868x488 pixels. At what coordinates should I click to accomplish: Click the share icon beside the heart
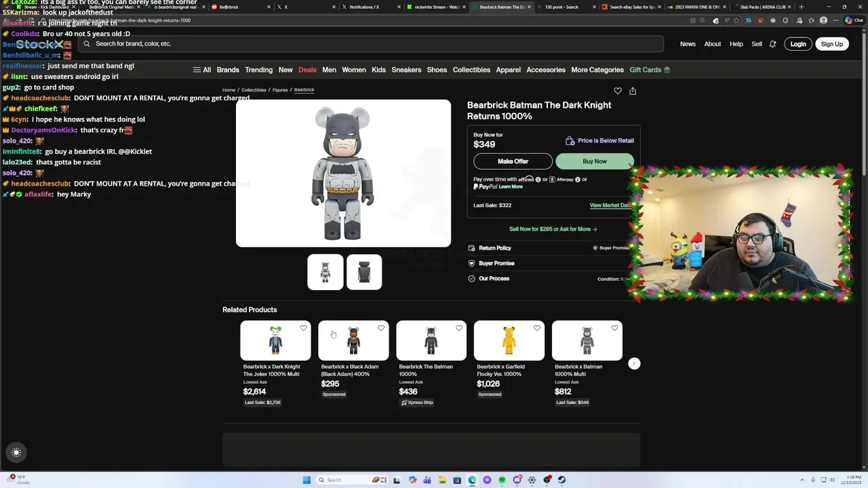633,91
